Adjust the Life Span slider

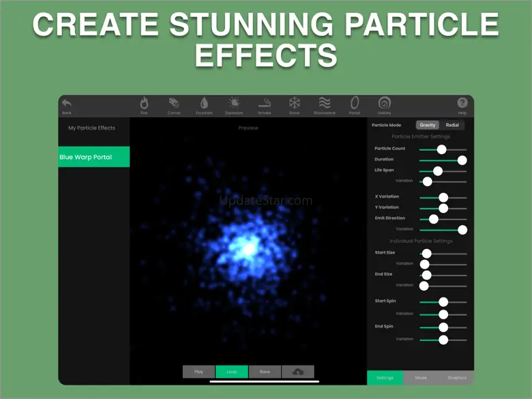click(x=443, y=171)
